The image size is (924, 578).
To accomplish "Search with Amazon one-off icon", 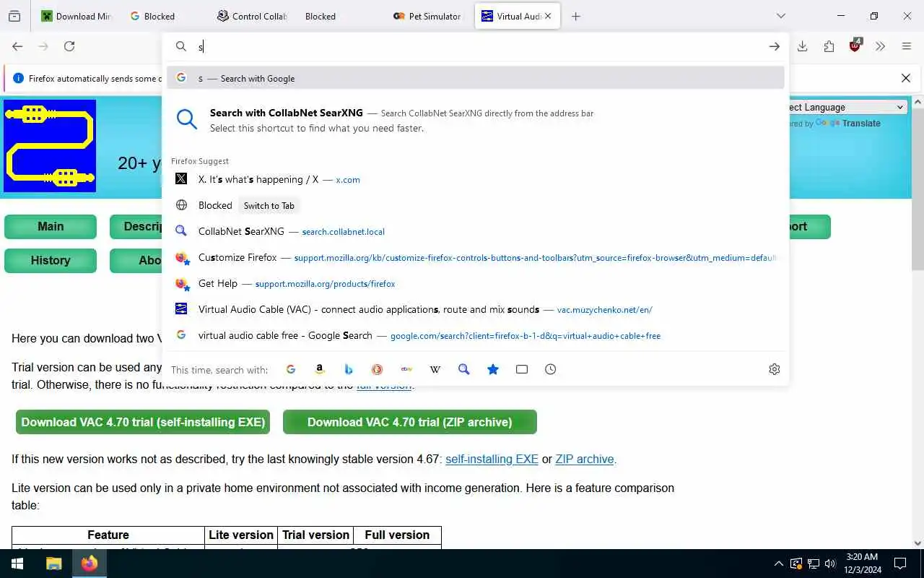I will click(320, 369).
